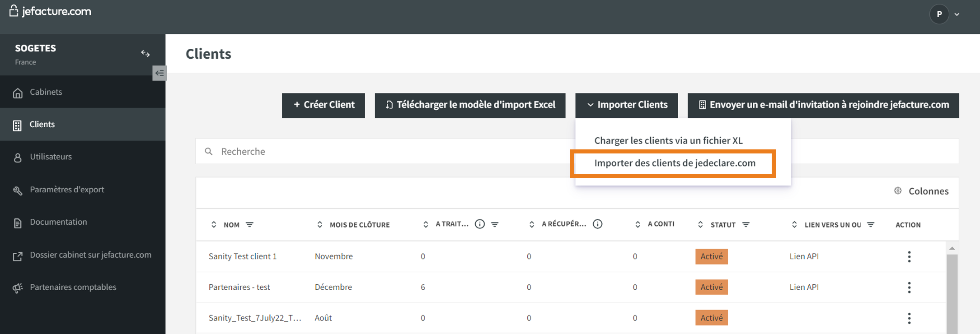The image size is (980, 334).
Task: Collapse the sidebar with the arrow toggle
Action: [x=159, y=73]
